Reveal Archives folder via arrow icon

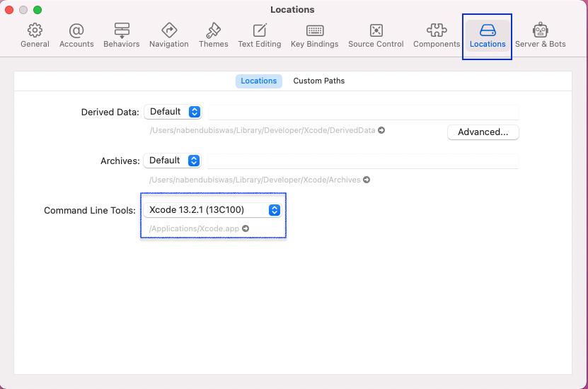[x=367, y=180]
